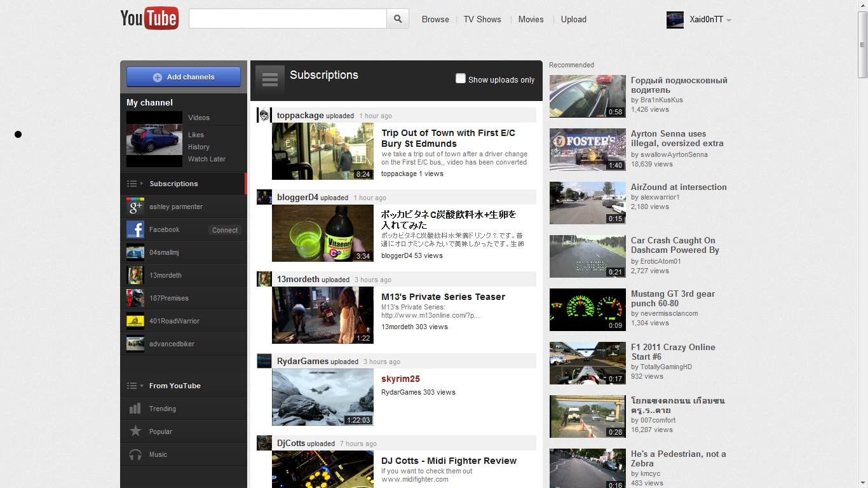Open 187Premises channel avatar
Viewport: 868px width, 488px height.
[x=135, y=298]
